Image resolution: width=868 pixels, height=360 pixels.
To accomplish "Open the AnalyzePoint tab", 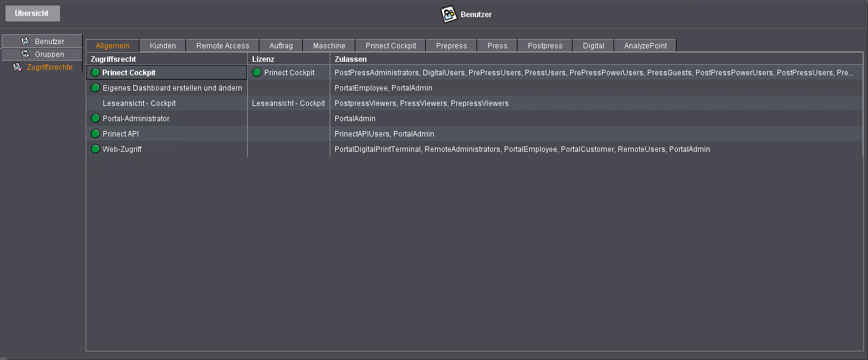I will (x=645, y=45).
